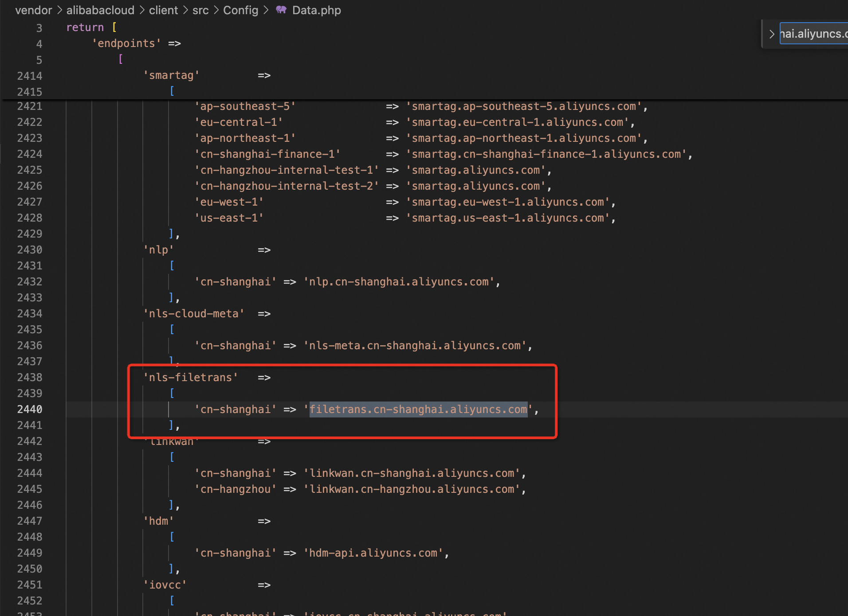Screen dimensions: 848x616
Task: Click highlighted filetrans.cn-shanghai.aliyuncs.com string
Action: 419,409
